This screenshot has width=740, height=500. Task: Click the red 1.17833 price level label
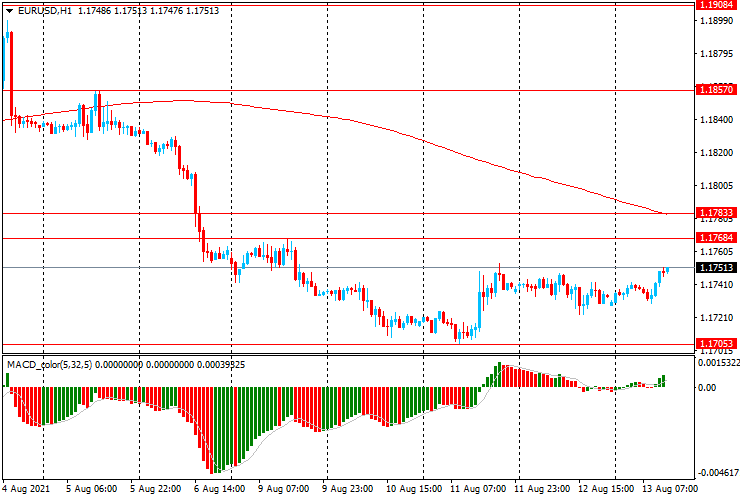[716, 212]
